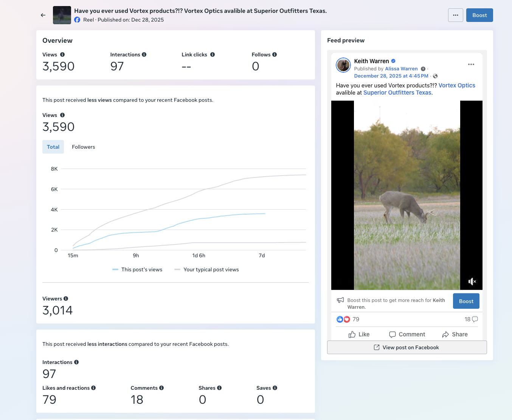Show info icon beside Saves

[275, 388]
